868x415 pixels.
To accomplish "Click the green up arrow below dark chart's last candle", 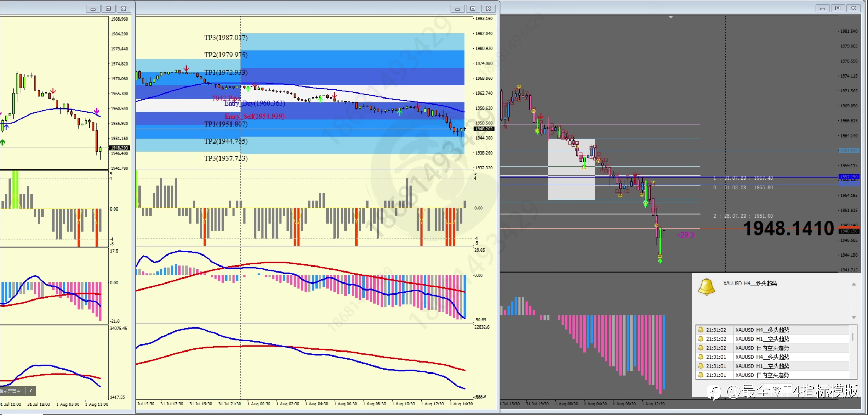I will click(660, 261).
